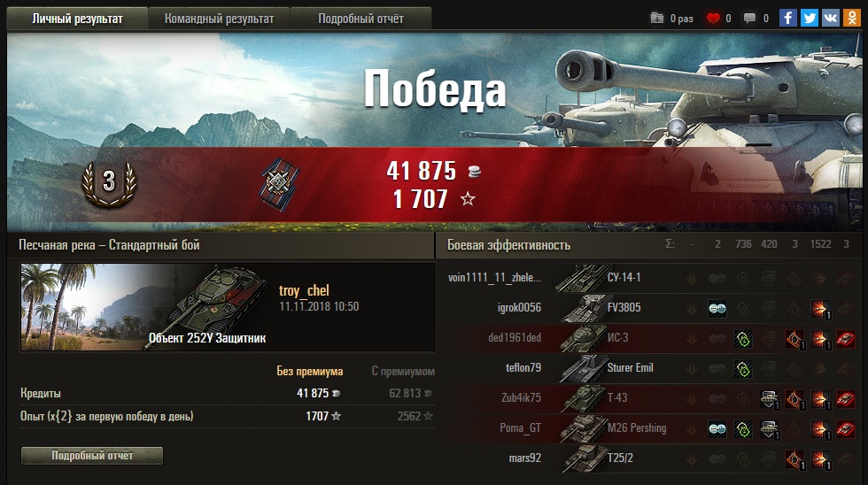Click the download count folder icon
The image size is (868, 485).
656,19
